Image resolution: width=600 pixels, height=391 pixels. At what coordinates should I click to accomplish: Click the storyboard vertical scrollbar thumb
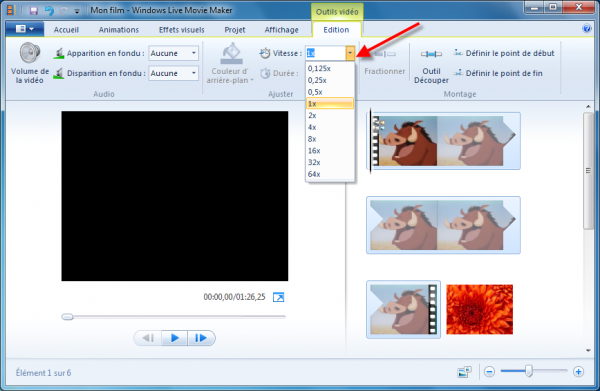(x=588, y=171)
